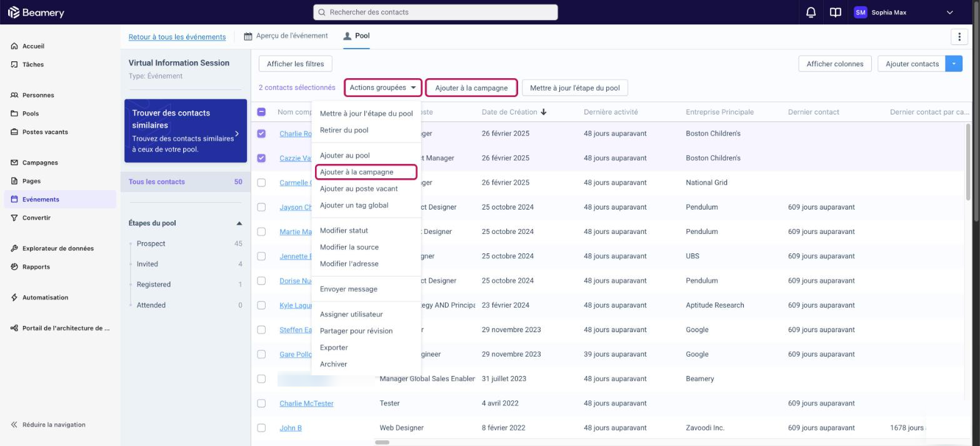The image size is (980, 446).
Task: Follow the Retour à tous les événements link
Action: click(177, 37)
